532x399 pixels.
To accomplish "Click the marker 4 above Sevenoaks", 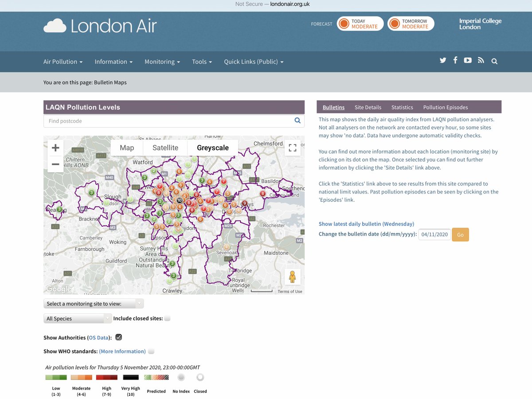I will coord(227,247).
